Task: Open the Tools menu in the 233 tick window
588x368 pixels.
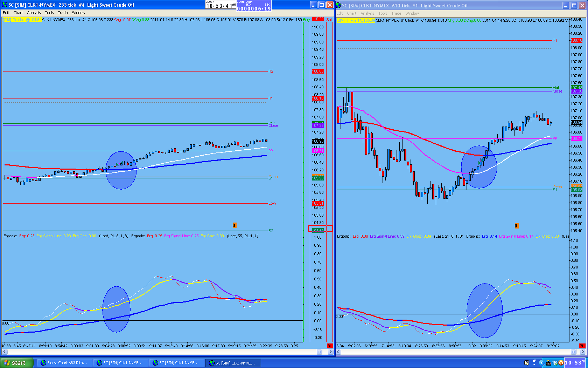Action: click(x=49, y=13)
